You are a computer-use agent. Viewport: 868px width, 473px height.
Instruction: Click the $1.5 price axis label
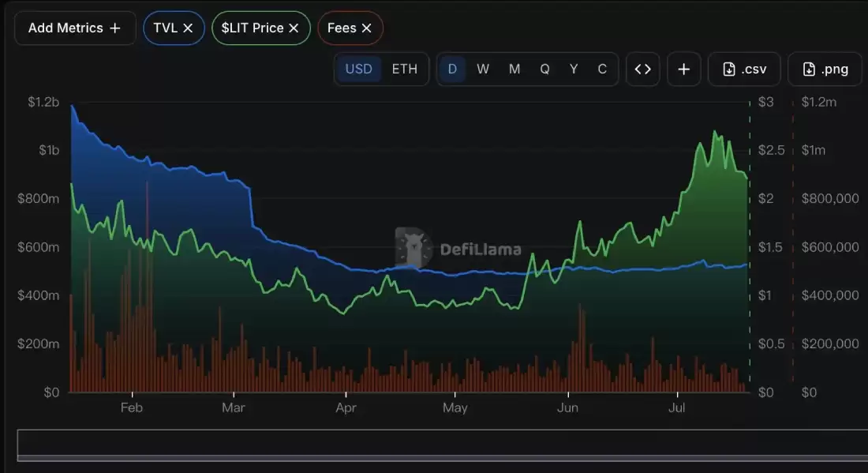770,247
